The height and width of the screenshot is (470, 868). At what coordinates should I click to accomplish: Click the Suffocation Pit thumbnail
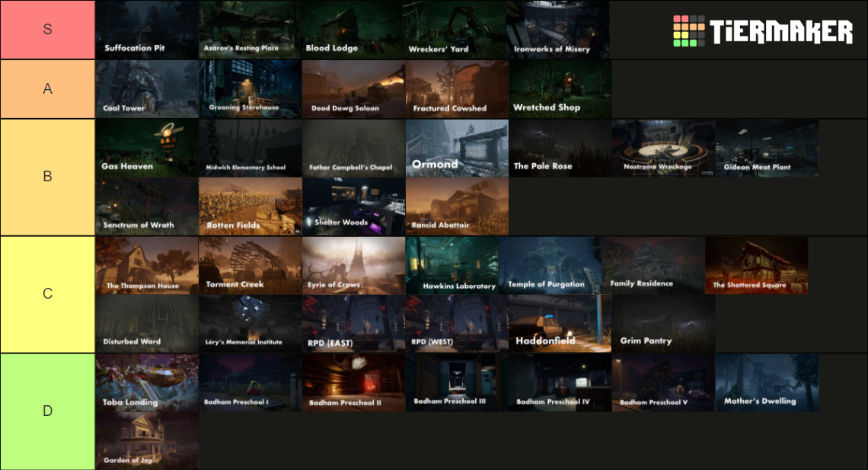click(x=146, y=30)
